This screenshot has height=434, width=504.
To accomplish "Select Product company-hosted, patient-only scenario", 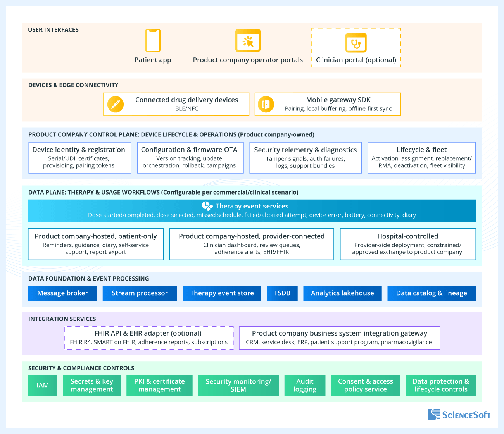I will (x=96, y=244).
